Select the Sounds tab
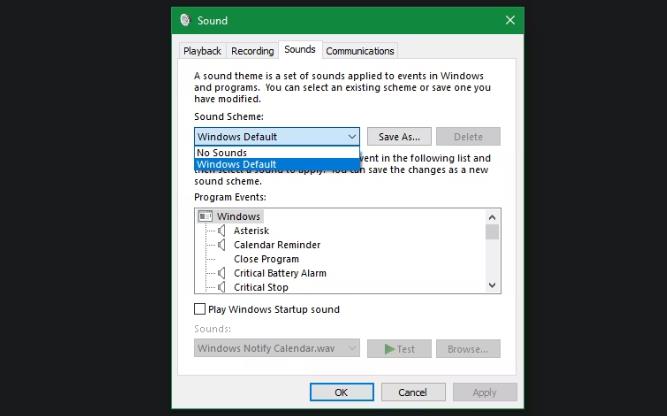667x416 pixels. pos(300,49)
